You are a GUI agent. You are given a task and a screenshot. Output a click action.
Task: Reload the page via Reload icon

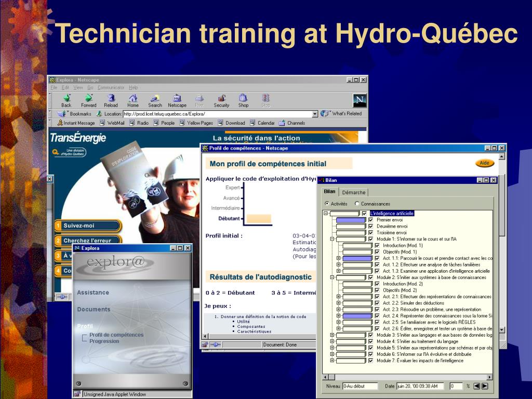111,101
